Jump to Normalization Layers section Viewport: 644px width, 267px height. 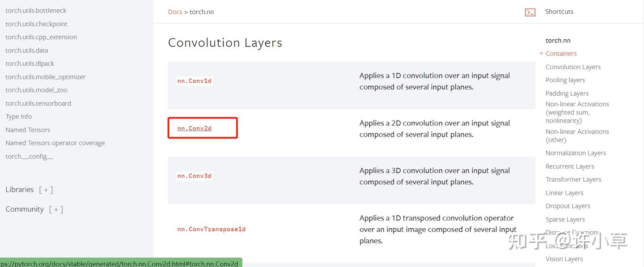pyautogui.click(x=576, y=153)
